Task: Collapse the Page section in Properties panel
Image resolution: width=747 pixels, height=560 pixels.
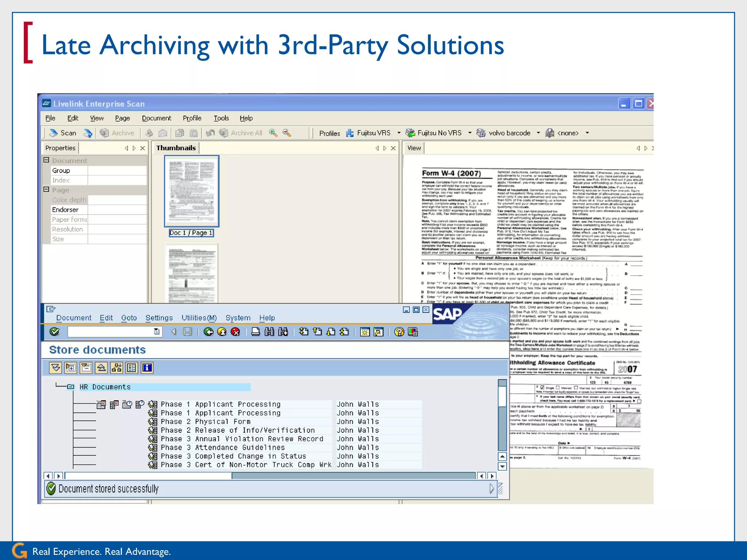Action: pyautogui.click(x=46, y=190)
